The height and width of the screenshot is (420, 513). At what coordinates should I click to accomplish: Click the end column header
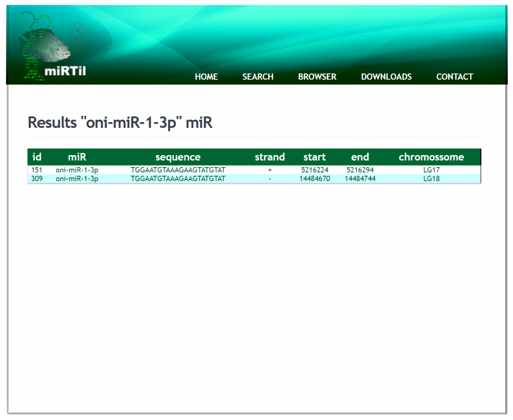click(x=360, y=157)
